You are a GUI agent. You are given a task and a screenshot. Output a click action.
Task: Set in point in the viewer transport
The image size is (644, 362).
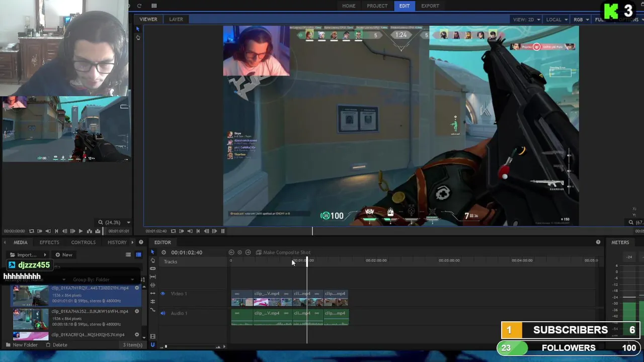(x=182, y=231)
